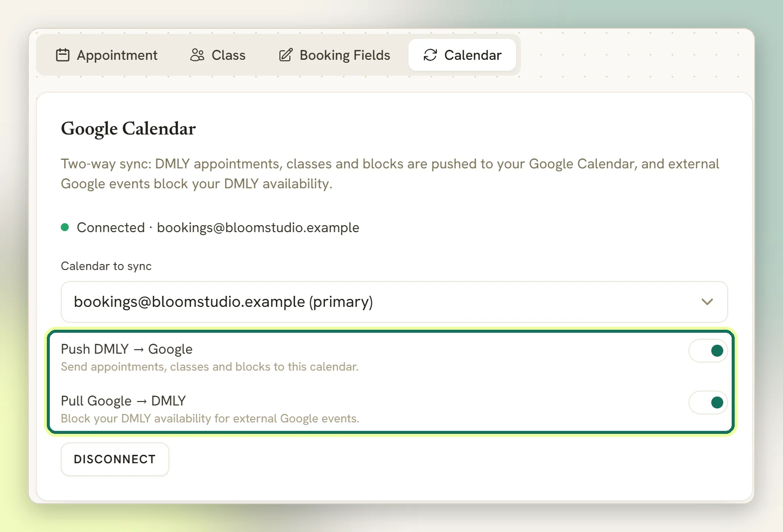Click the DISCONNECT button
This screenshot has width=783, height=532.
(115, 459)
